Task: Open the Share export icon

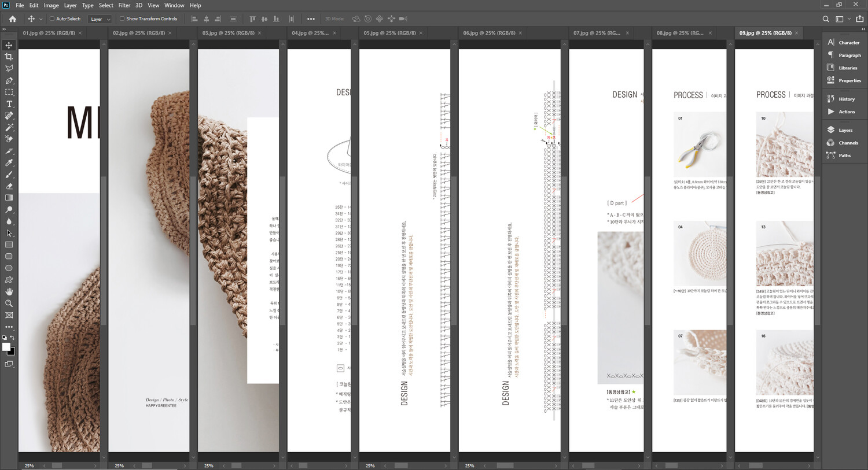Action: pyautogui.click(x=859, y=19)
